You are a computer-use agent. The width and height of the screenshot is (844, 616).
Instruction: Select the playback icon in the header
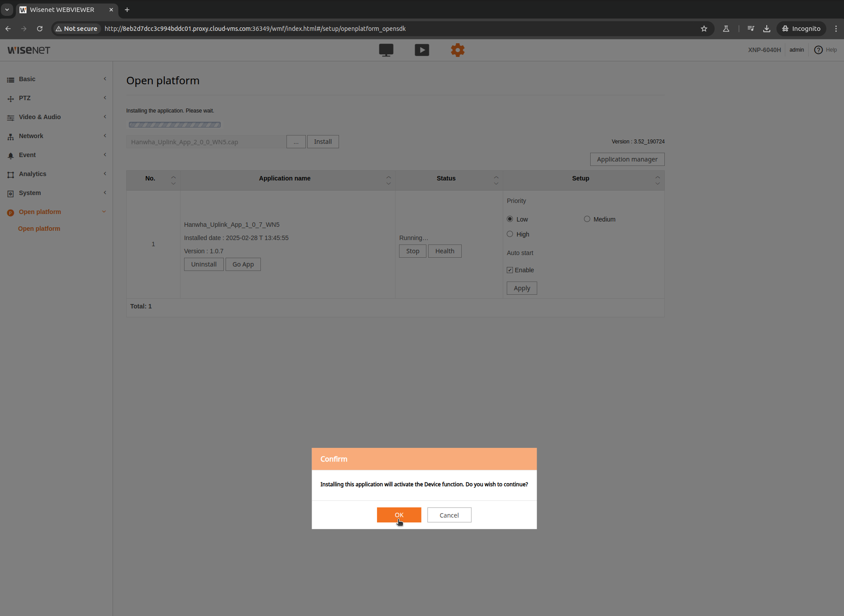(x=422, y=50)
